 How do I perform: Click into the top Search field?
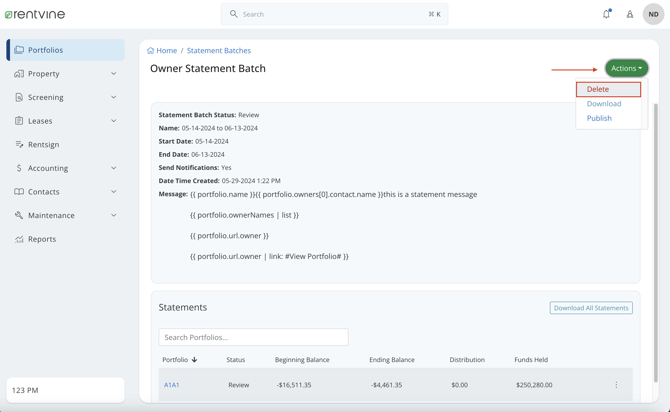click(334, 14)
